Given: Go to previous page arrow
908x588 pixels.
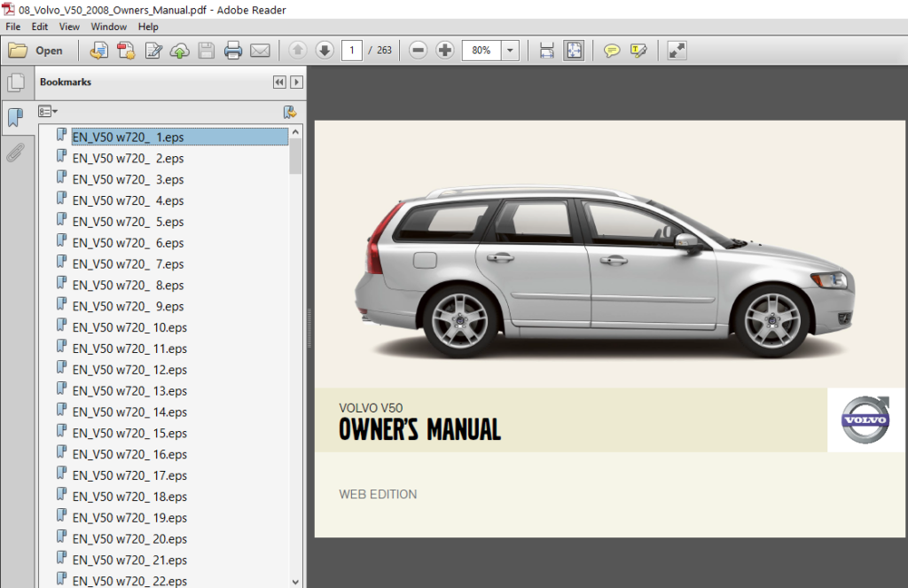Looking at the screenshot, I should click(298, 51).
